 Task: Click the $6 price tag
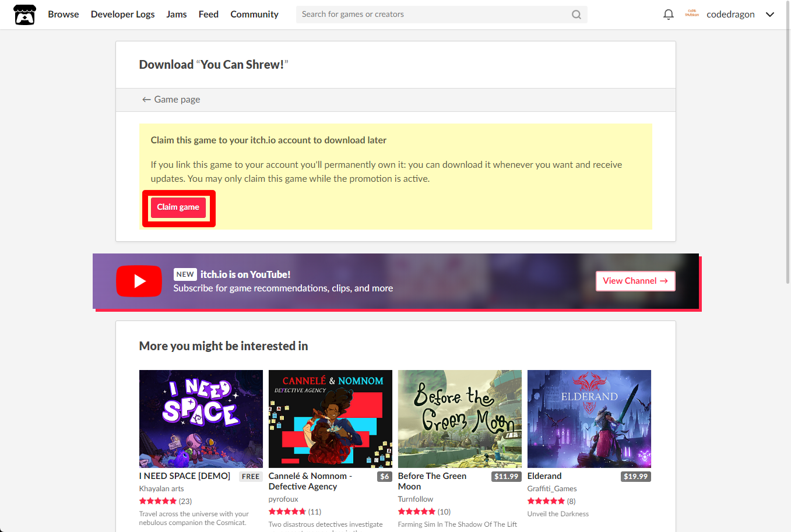[385, 477]
